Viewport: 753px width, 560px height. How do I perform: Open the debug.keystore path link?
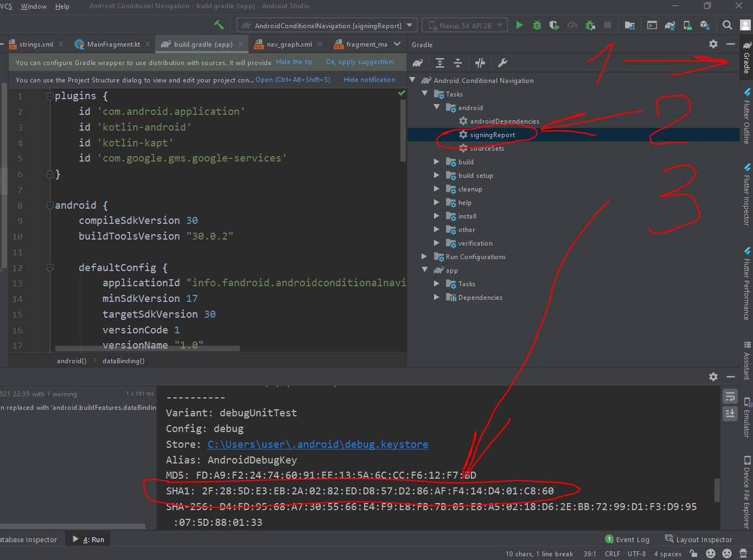point(318,444)
